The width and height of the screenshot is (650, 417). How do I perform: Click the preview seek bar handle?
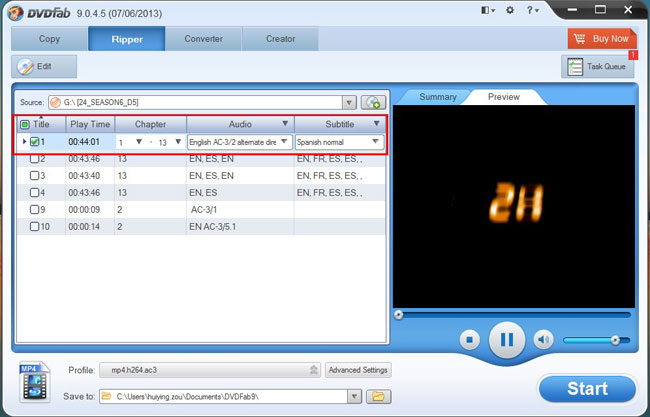click(399, 315)
